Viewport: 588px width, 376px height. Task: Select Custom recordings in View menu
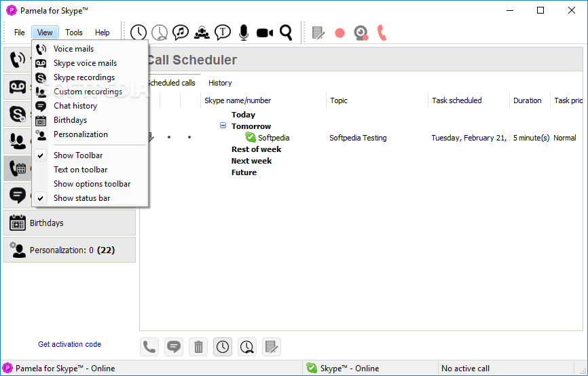[90, 92]
